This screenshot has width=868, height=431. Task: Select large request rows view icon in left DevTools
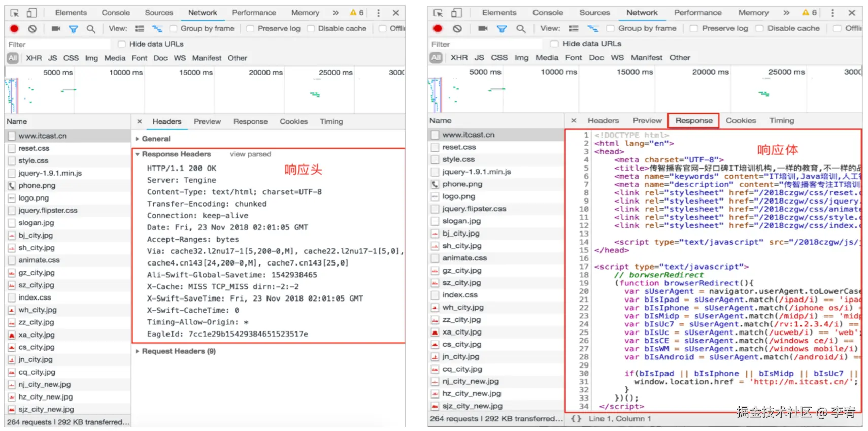tap(140, 29)
